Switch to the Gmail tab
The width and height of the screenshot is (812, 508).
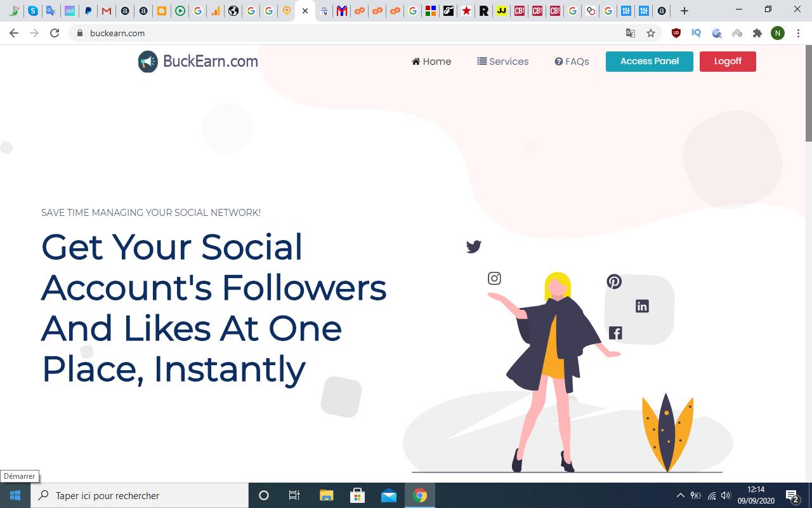[107, 11]
